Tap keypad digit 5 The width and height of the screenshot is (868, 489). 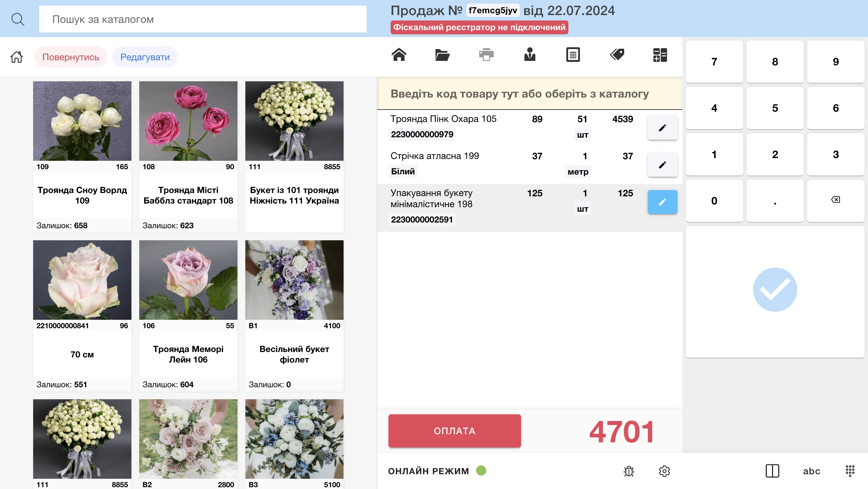click(x=775, y=108)
